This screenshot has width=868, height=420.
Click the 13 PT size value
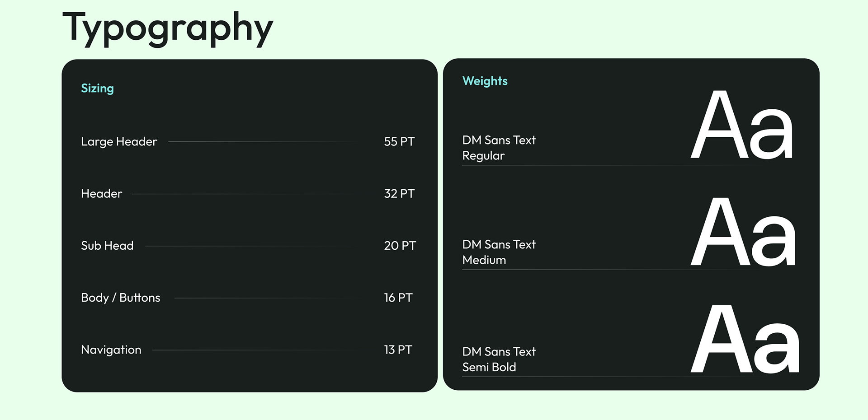point(398,350)
